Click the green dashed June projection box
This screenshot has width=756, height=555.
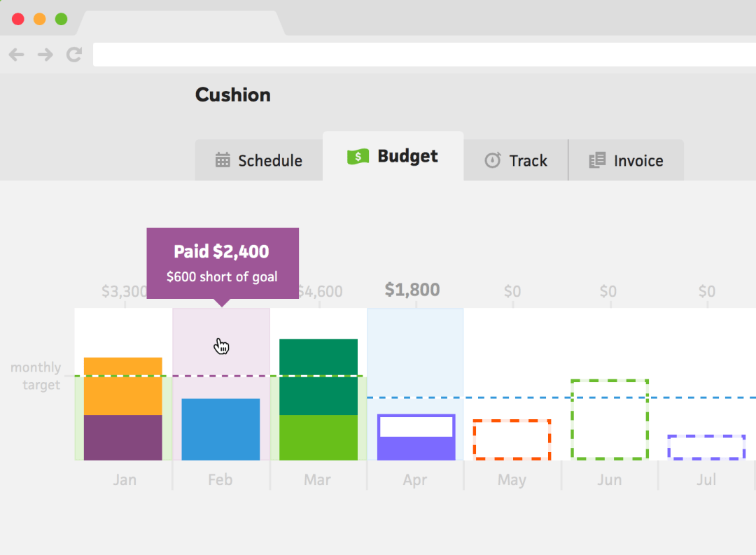click(610, 419)
